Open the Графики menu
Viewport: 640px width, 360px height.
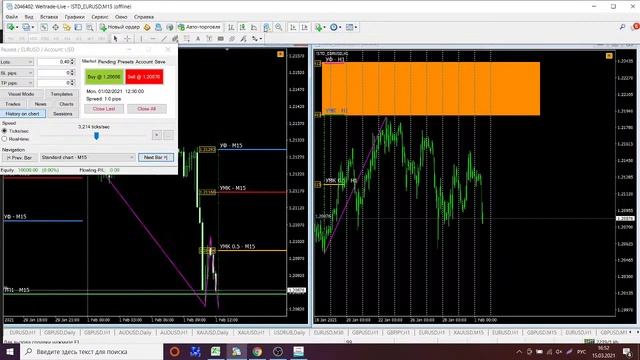75,17
